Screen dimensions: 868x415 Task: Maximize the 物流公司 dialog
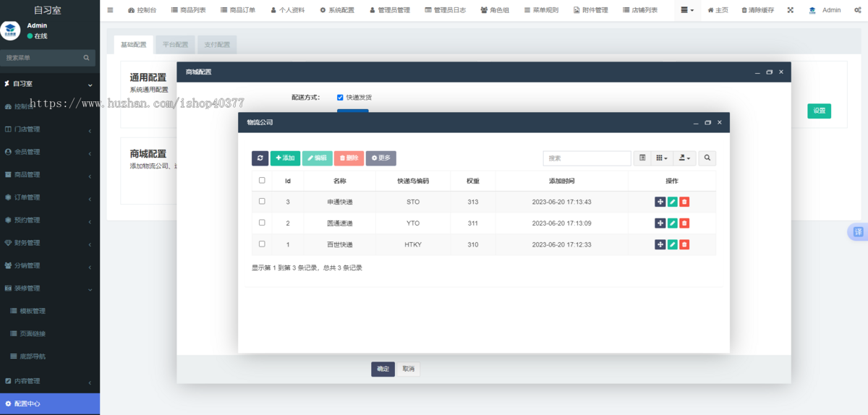click(707, 123)
